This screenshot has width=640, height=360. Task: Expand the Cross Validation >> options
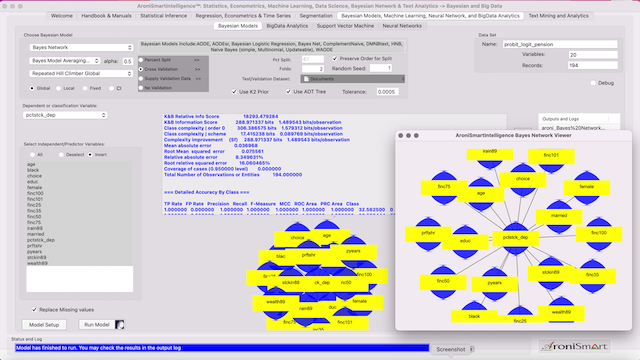[198, 69]
